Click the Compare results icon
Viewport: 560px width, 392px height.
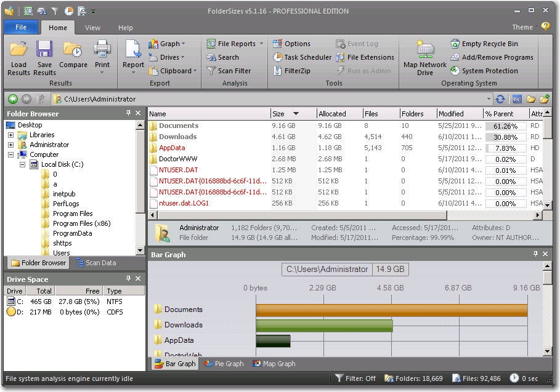73,55
